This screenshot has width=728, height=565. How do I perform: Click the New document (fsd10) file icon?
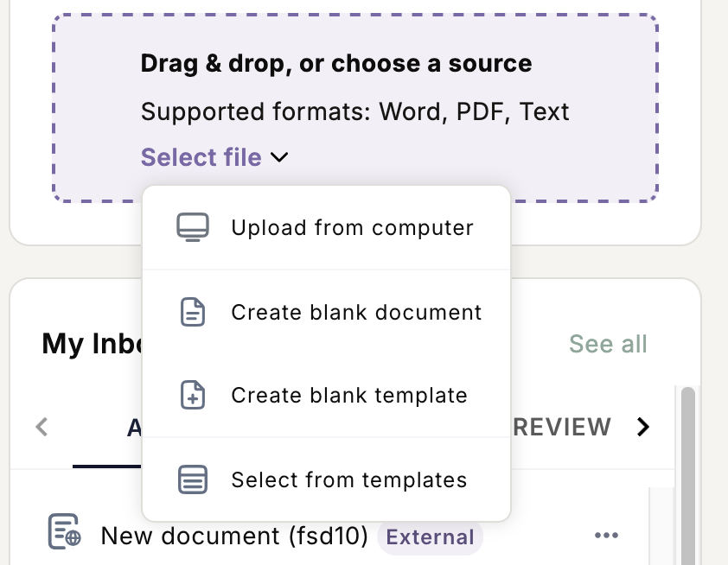click(x=65, y=531)
